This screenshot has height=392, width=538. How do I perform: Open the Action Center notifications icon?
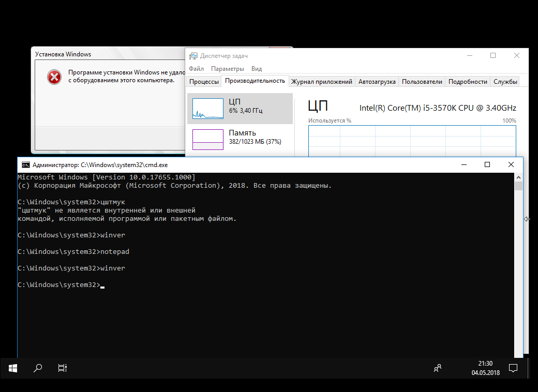click(x=513, y=368)
